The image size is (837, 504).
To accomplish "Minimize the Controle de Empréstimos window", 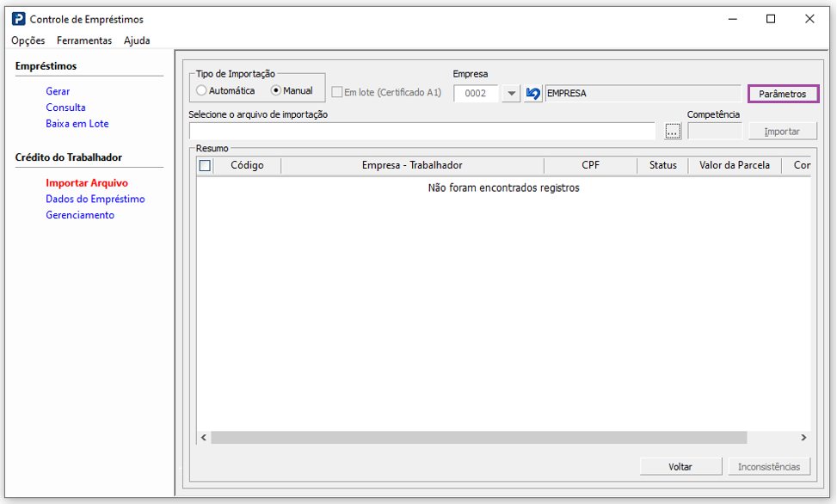I will (x=732, y=19).
